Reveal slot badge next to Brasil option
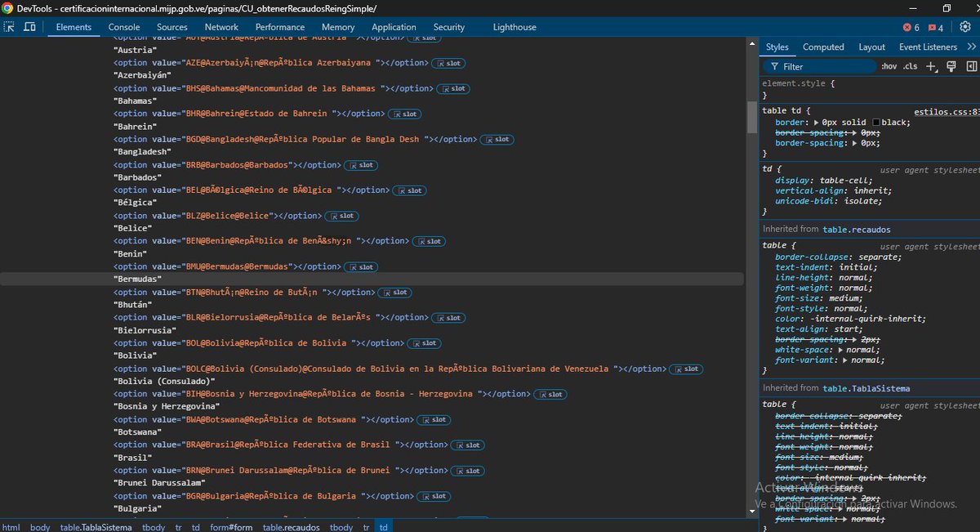This screenshot has width=980, height=532. (467, 445)
